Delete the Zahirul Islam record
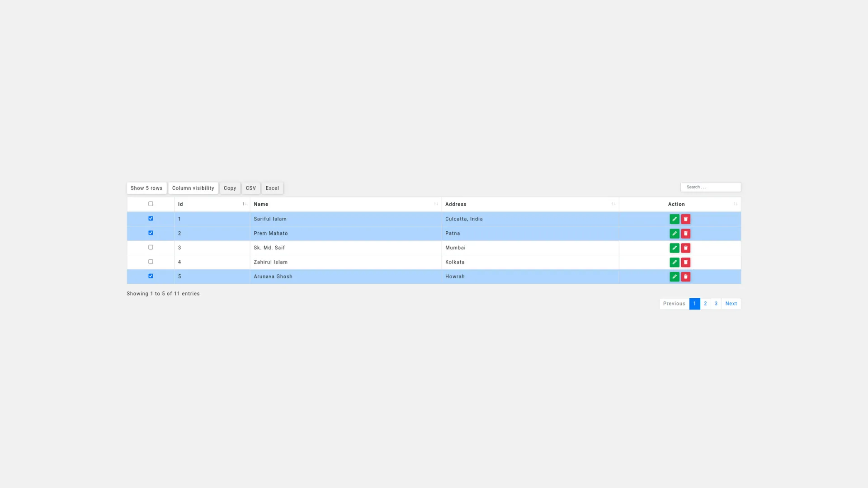 tap(685, 262)
